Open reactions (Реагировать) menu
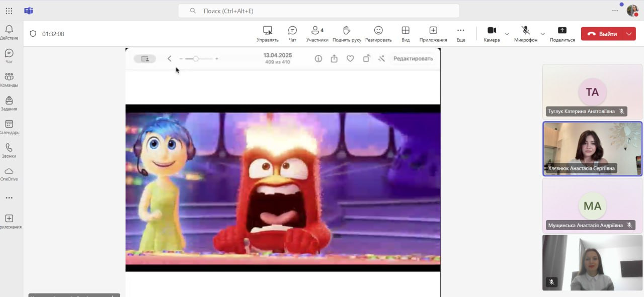The width and height of the screenshot is (644, 297). (x=378, y=34)
